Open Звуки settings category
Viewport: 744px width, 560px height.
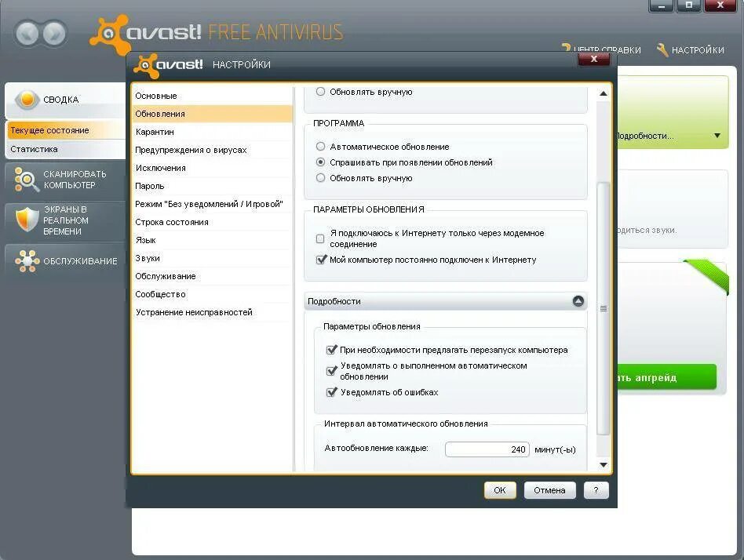tap(212, 258)
